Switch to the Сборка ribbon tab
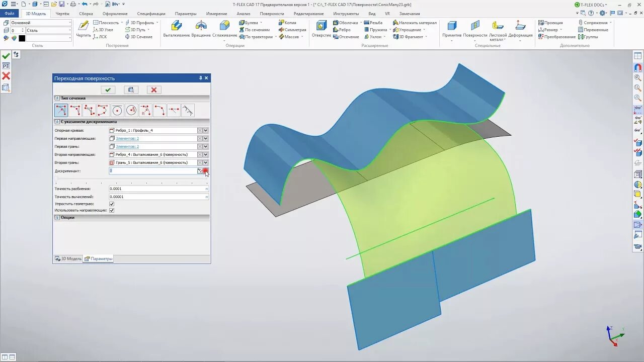Image resolution: width=644 pixels, height=362 pixels. click(x=86, y=14)
